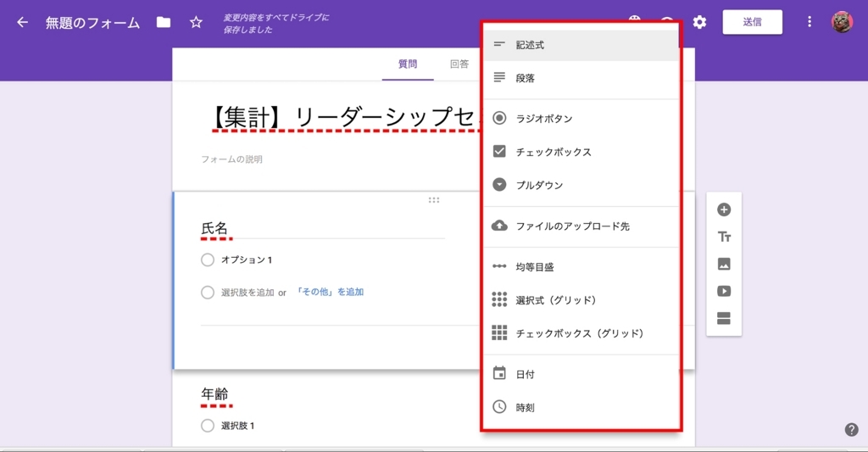Choose チェックボックス（グリッド） question type
Viewport: 868px width, 452px height.
[x=581, y=333]
